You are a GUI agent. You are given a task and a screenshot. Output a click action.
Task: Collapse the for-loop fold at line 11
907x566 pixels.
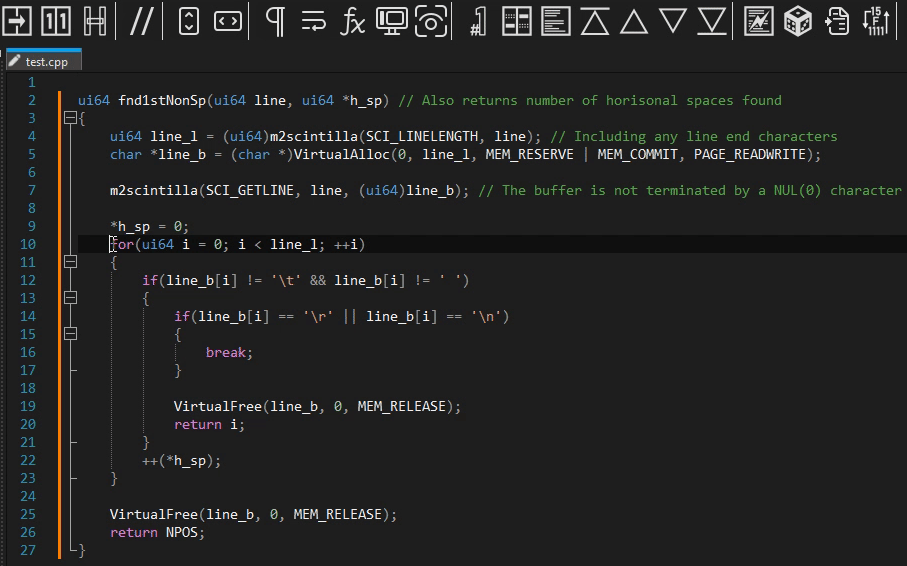[71, 262]
